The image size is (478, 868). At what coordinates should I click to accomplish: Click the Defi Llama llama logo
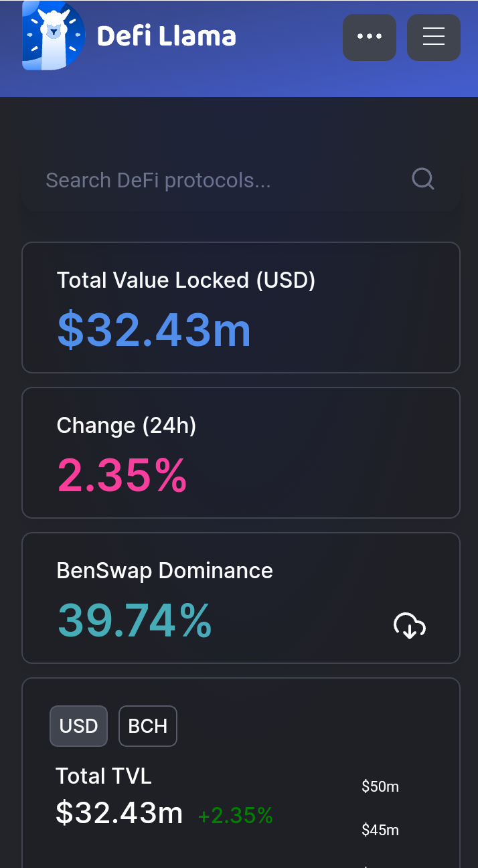tap(54, 35)
